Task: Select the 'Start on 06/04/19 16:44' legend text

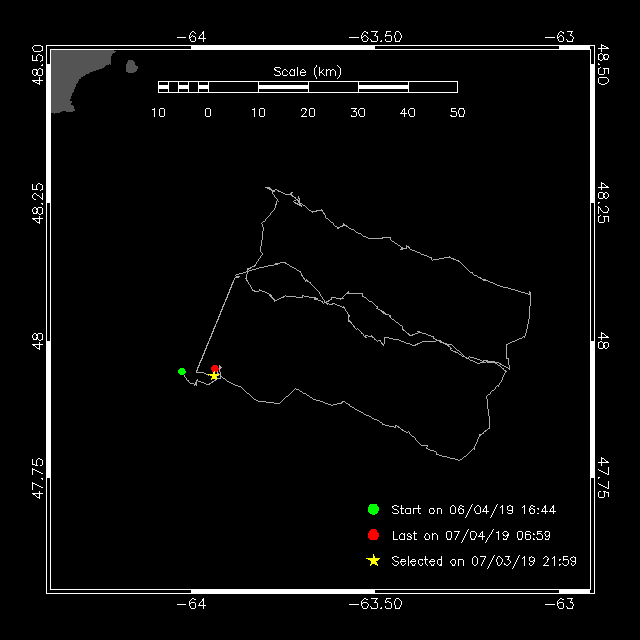Action: pos(473,509)
